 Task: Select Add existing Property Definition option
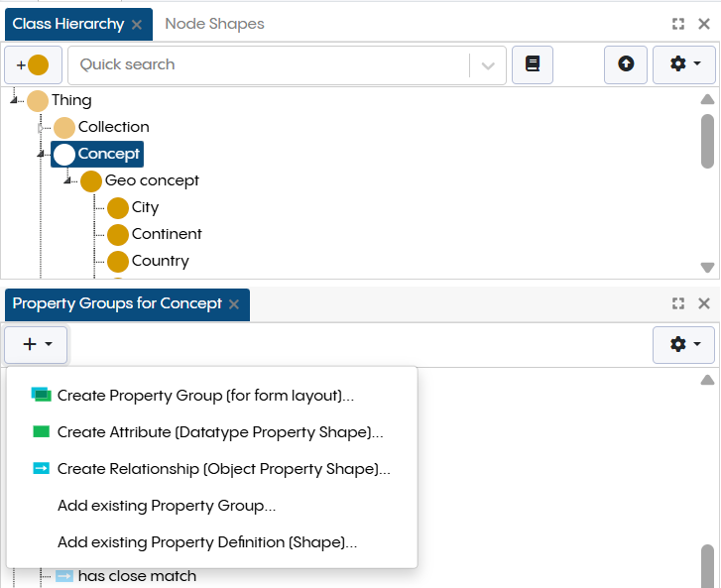[206, 542]
